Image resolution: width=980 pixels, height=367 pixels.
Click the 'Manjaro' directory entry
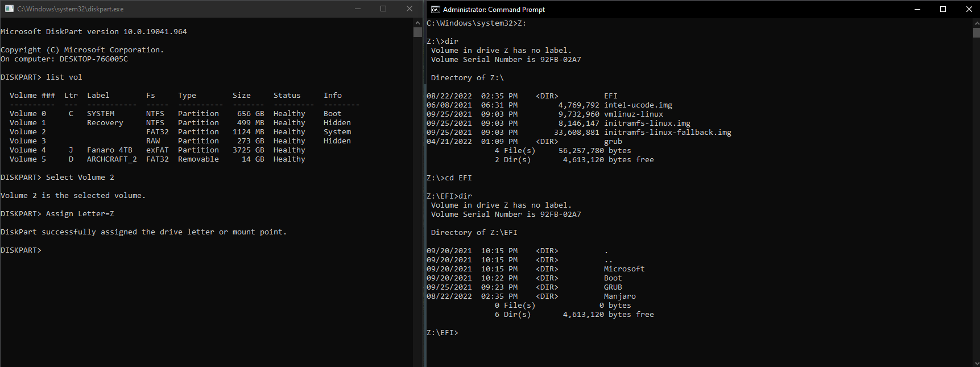tap(620, 296)
